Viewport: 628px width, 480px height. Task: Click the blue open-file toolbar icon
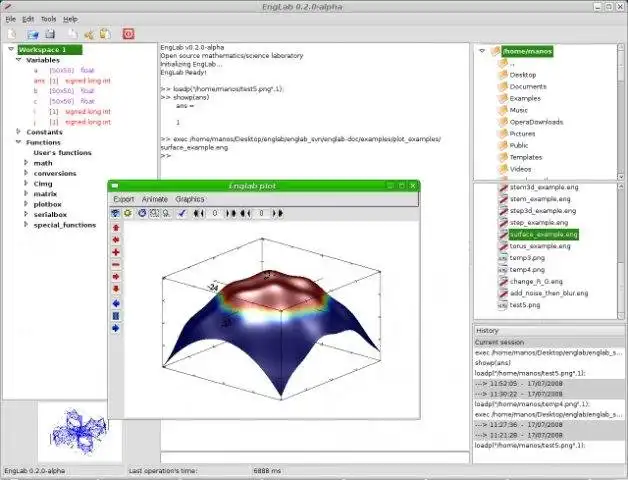click(x=32, y=34)
